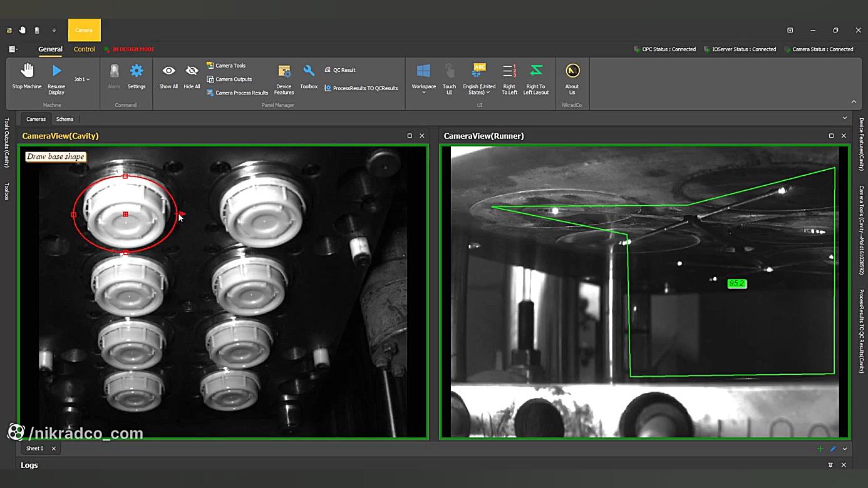This screenshot has height=488, width=868.
Task: Click the quick access hand icon
Action: (x=23, y=30)
